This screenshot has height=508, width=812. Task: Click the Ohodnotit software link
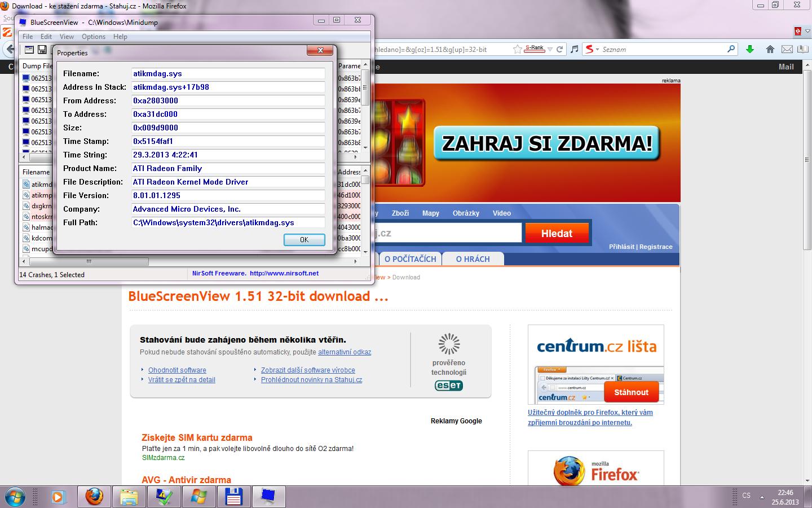(x=177, y=370)
